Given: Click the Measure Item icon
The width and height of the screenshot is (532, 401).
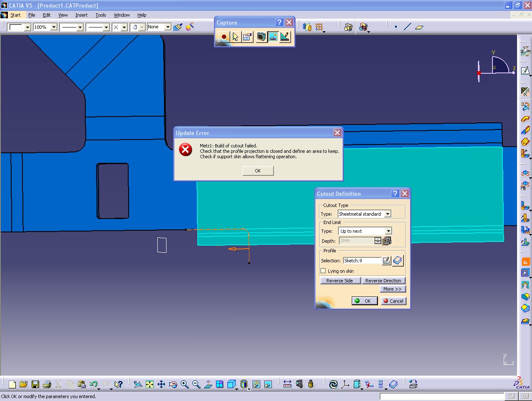Looking at the screenshot, I should coord(299,384).
